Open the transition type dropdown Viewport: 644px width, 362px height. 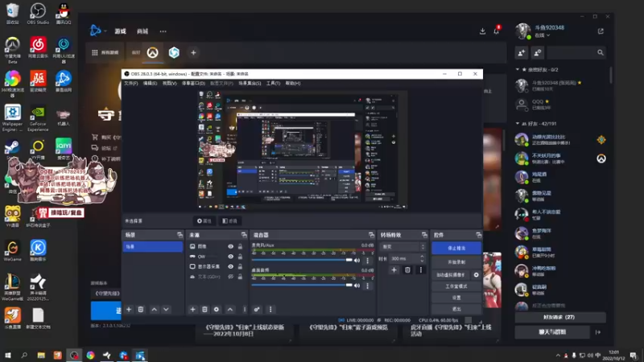pyautogui.click(x=402, y=247)
